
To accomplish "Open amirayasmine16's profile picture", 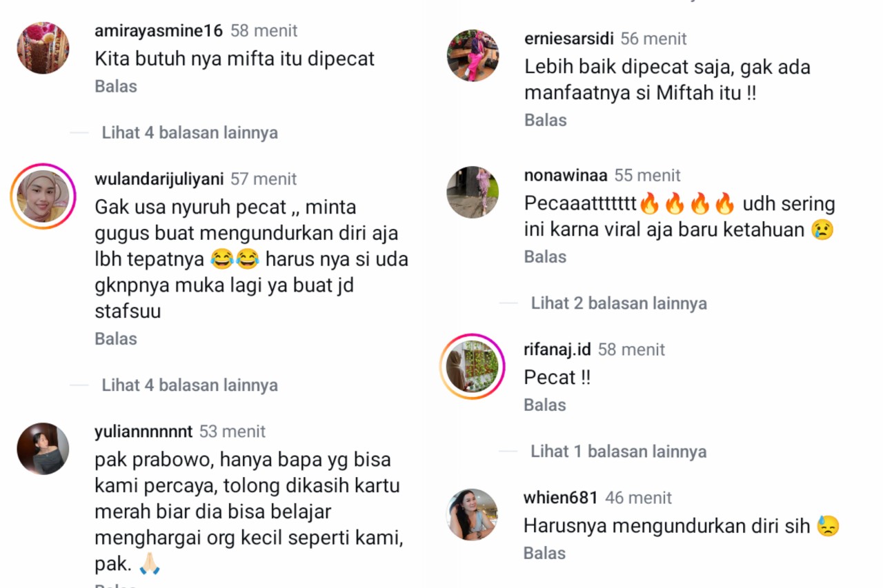I will tap(42, 48).
